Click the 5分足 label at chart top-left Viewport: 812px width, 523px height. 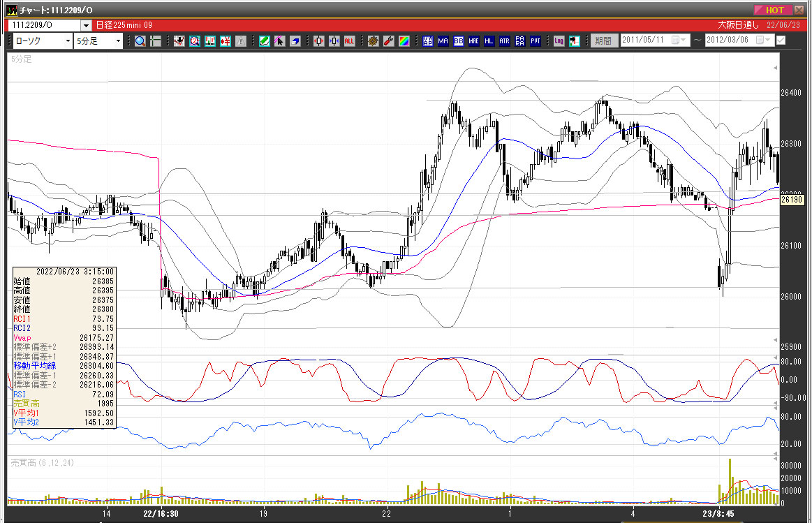coord(21,59)
